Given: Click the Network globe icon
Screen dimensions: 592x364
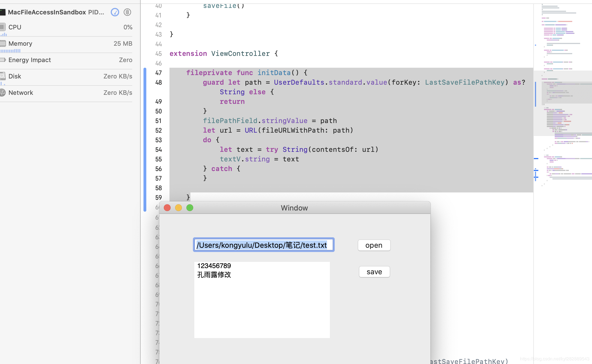Looking at the screenshot, I should point(3,93).
